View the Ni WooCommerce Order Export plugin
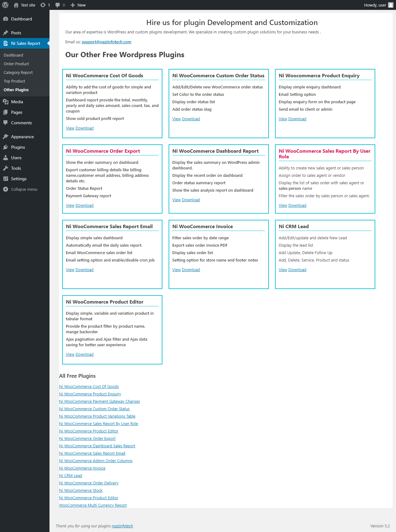Screen dimensions: 396x532 [x=70, y=205]
